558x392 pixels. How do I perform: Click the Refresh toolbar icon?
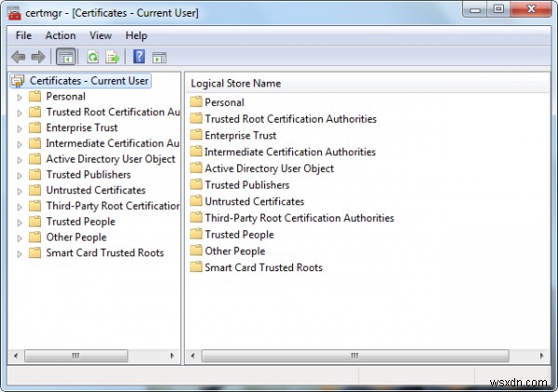click(x=94, y=57)
